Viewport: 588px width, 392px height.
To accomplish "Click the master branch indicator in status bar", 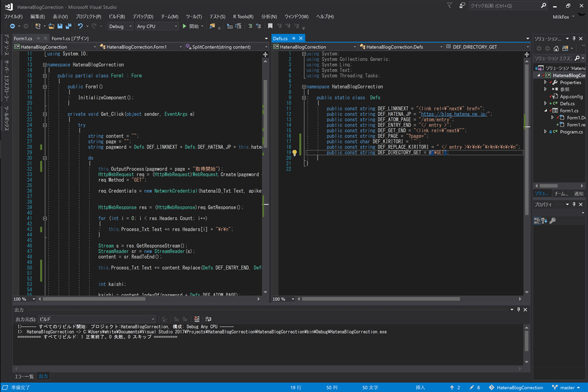I will [566, 387].
